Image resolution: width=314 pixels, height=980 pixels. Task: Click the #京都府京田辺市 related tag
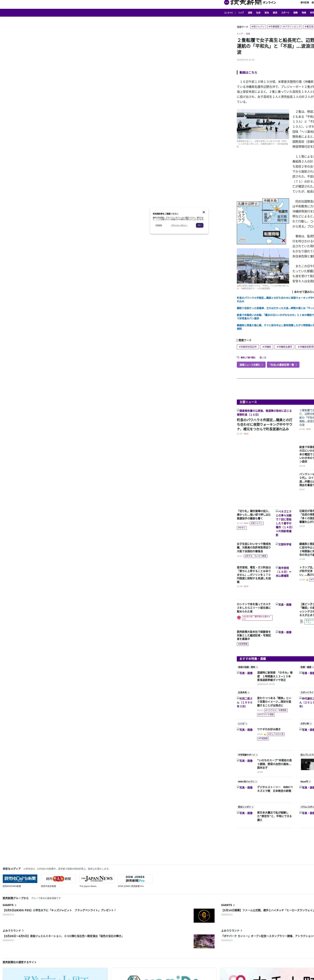click(x=248, y=347)
